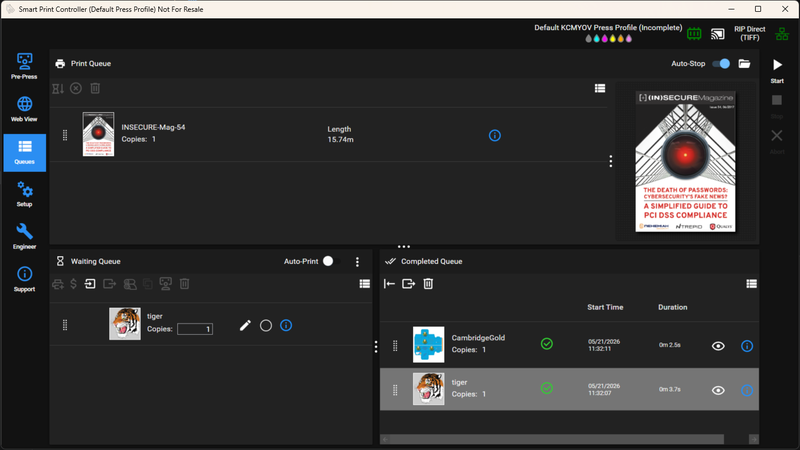Toggle the Auto-Stop switch
Viewport: 800px width, 450px height.
tap(721, 64)
